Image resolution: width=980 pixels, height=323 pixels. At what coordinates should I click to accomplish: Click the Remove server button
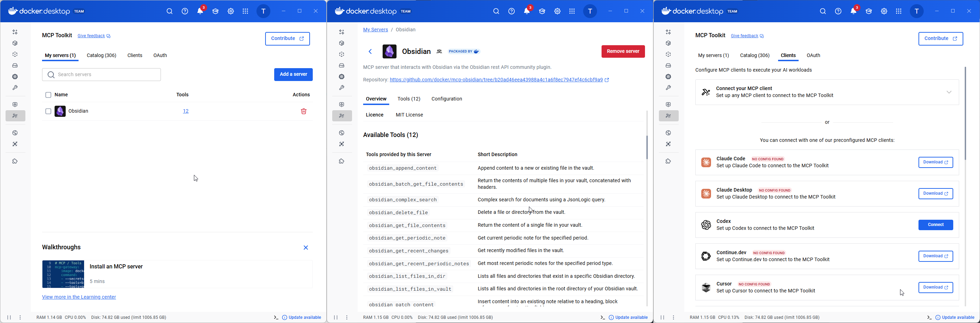click(623, 51)
